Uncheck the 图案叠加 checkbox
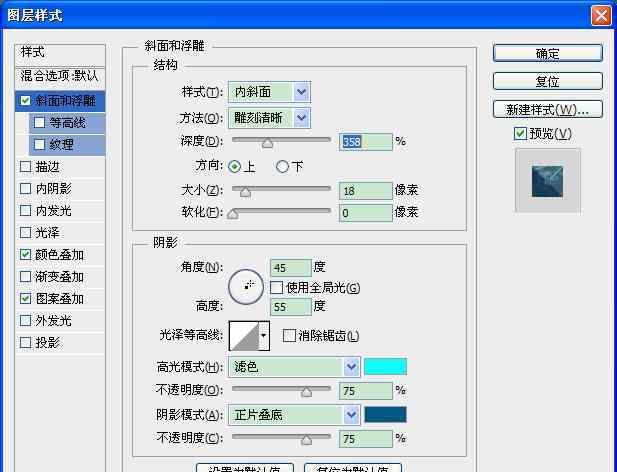Screen dimensions: 617x472 [x=26, y=299]
